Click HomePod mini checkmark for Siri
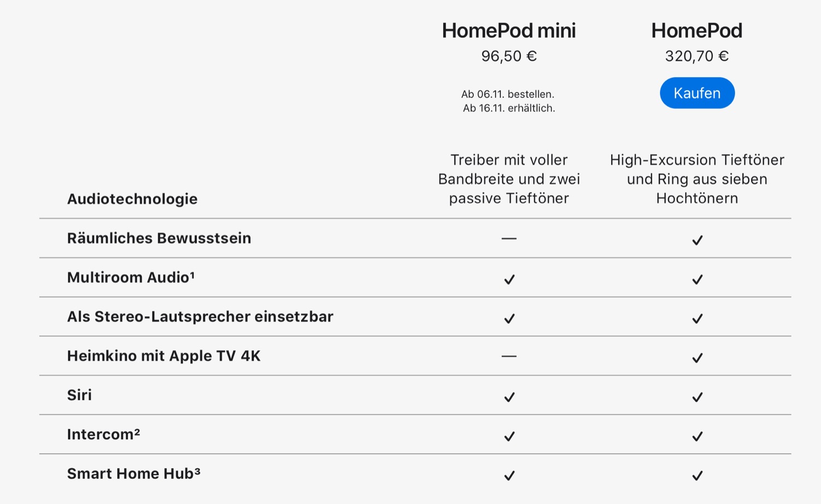Image resolution: width=821 pixels, height=504 pixels. (x=509, y=397)
